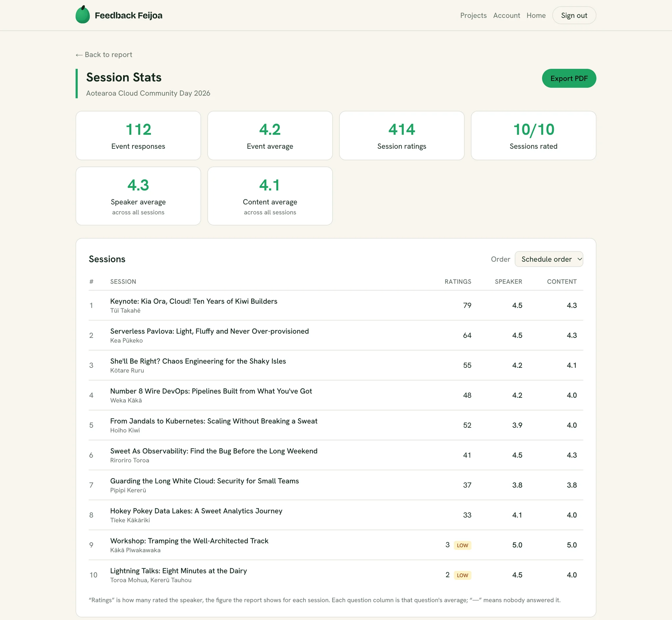
Task: Click the Export PDF button
Action: [x=569, y=78]
